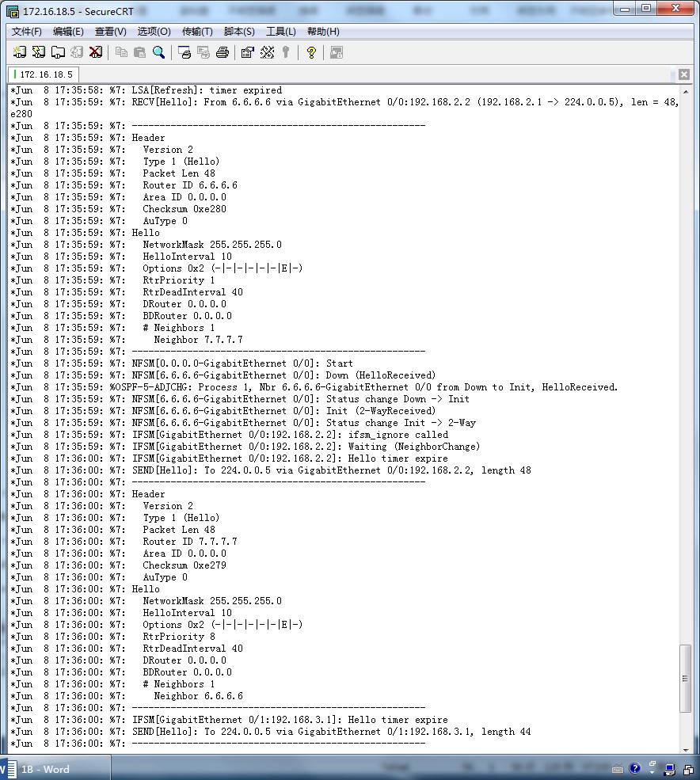Click the Disconnect session icon
700x780 pixels.
tap(96, 52)
